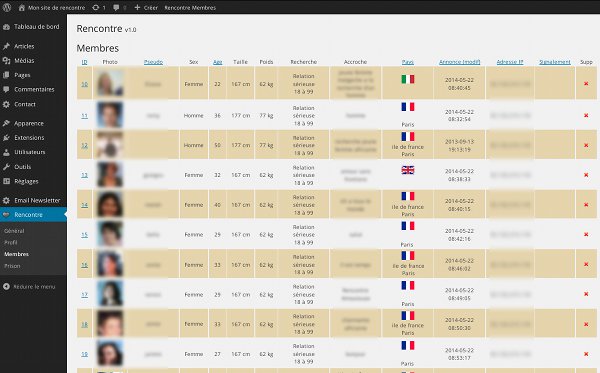Open Extensions in the sidebar
The height and width of the screenshot is (373, 600).
[29, 138]
